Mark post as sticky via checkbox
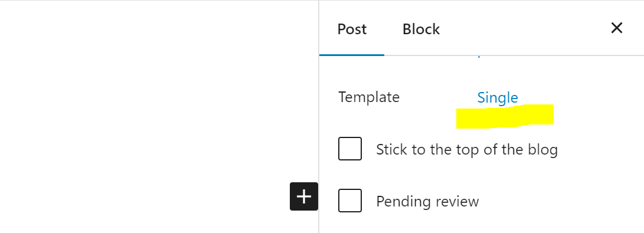644x233 pixels. (x=350, y=149)
